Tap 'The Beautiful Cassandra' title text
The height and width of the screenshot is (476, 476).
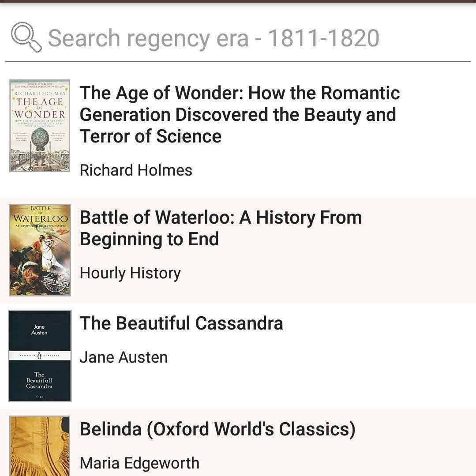181,323
